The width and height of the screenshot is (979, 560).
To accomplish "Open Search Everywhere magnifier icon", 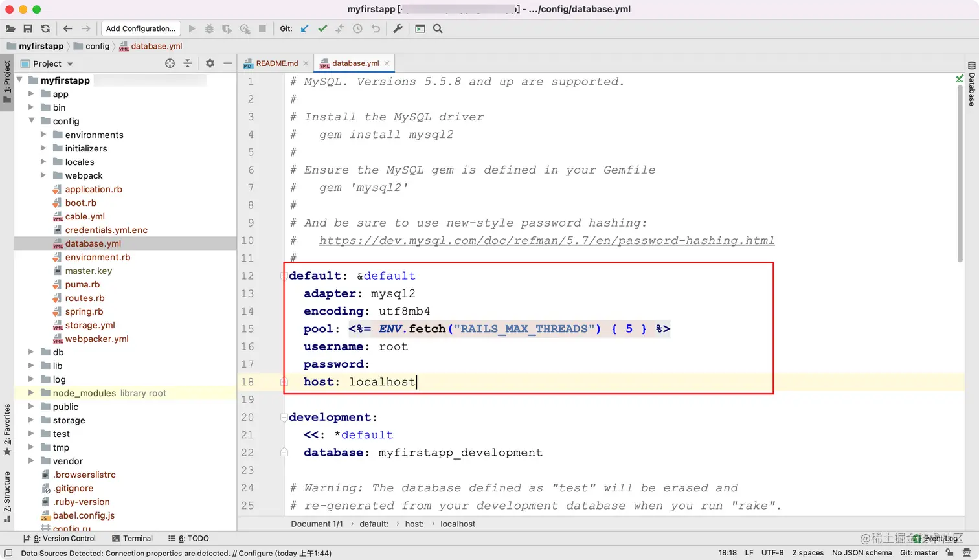I will click(438, 28).
